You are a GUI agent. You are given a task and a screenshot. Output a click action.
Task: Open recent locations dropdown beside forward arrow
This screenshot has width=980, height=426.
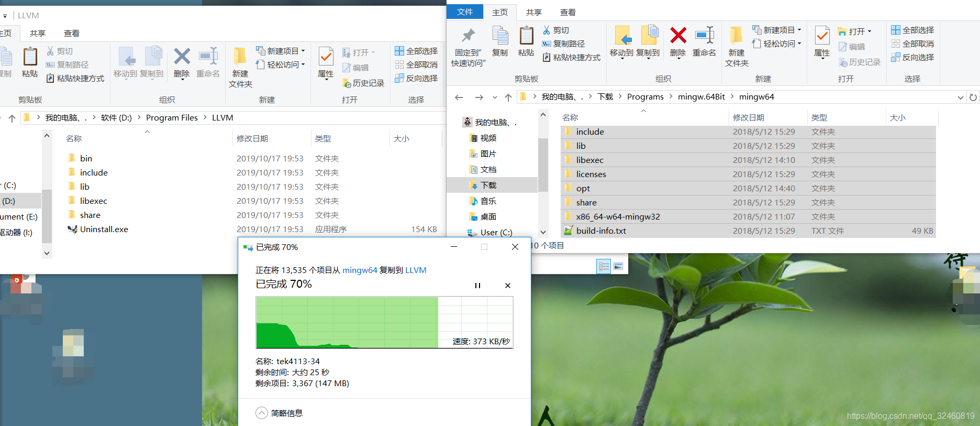coord(495,97)
